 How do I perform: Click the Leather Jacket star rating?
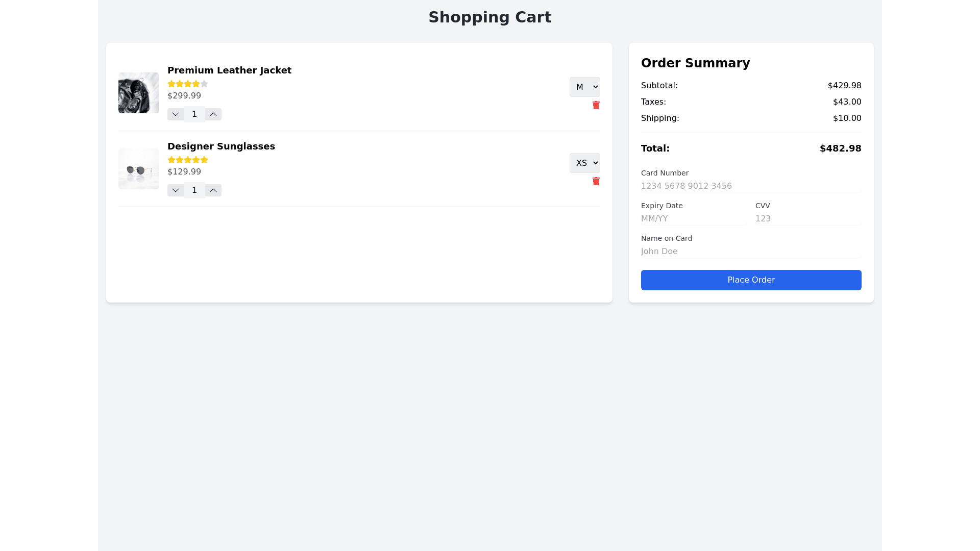[188, 84]
